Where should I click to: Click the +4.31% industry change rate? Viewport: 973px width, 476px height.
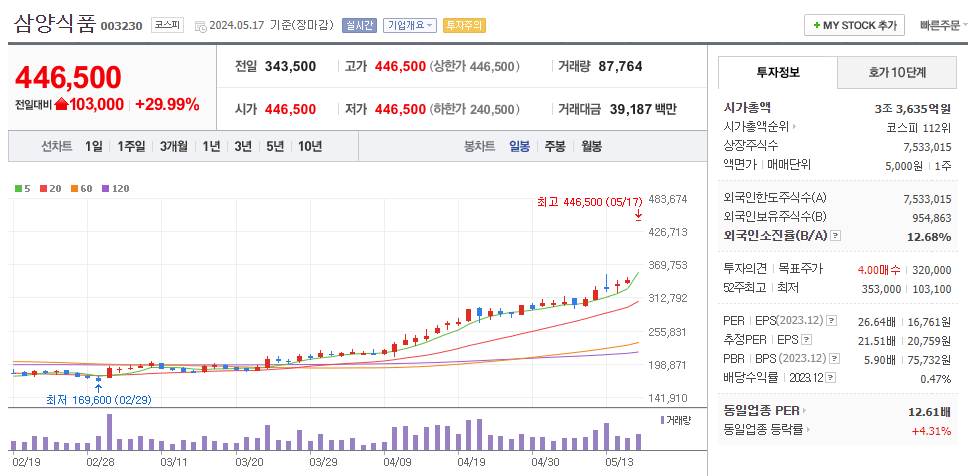pyautogui.click(x=931, y=429)
